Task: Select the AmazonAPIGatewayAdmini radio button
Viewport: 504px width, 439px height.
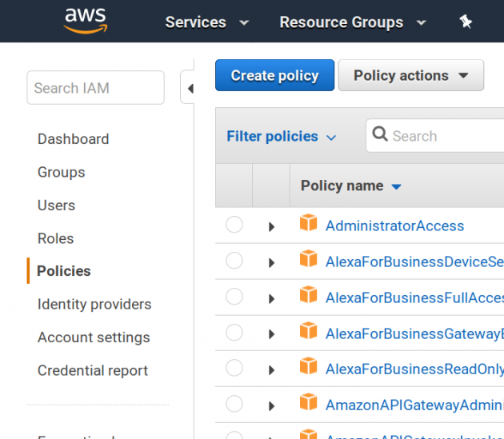Action: coord(234,404)
